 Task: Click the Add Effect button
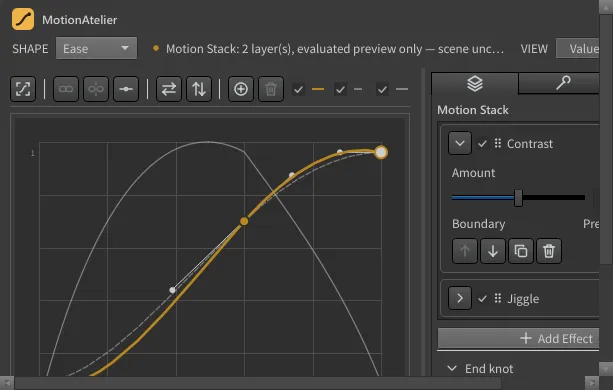(518, 338)
